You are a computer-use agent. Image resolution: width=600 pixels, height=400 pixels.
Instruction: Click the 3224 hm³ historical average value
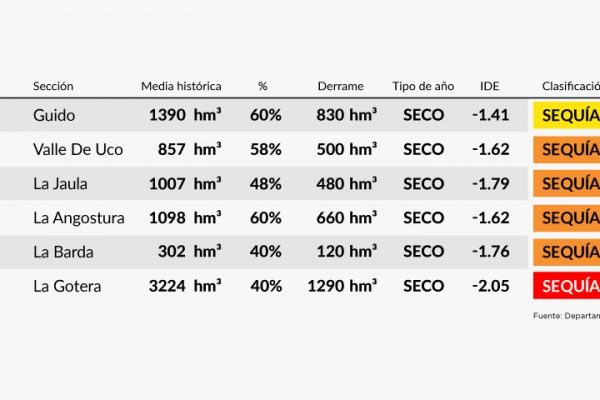(185, 286)
